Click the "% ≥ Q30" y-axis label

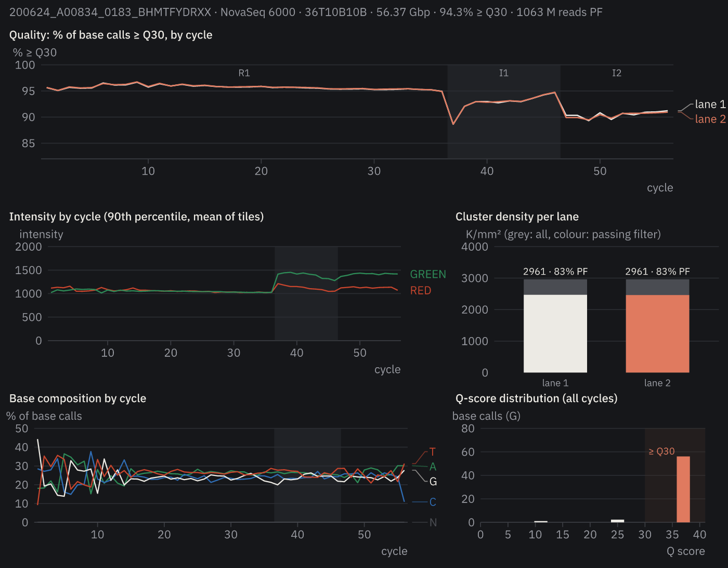[x=35, y=53]
